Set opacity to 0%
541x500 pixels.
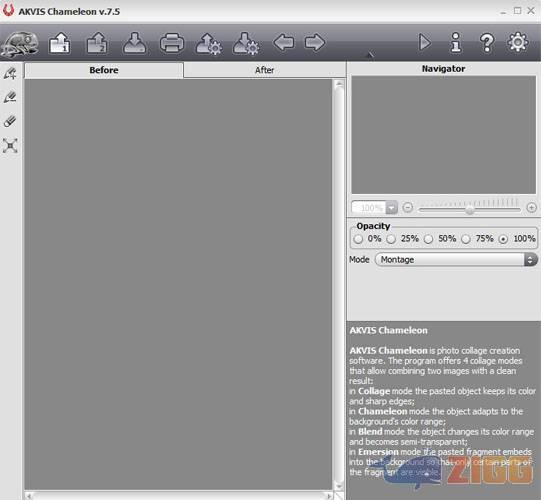point(358,239)
